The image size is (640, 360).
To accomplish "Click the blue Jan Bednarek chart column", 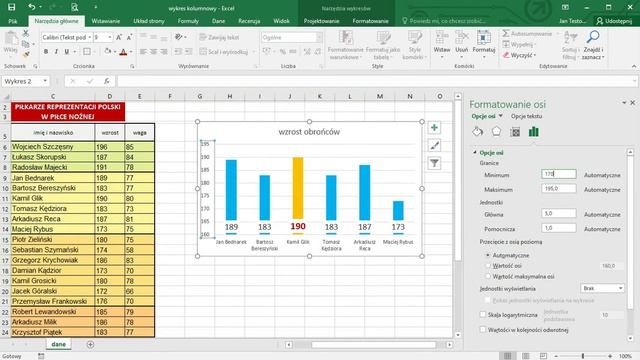I will 231,190.
